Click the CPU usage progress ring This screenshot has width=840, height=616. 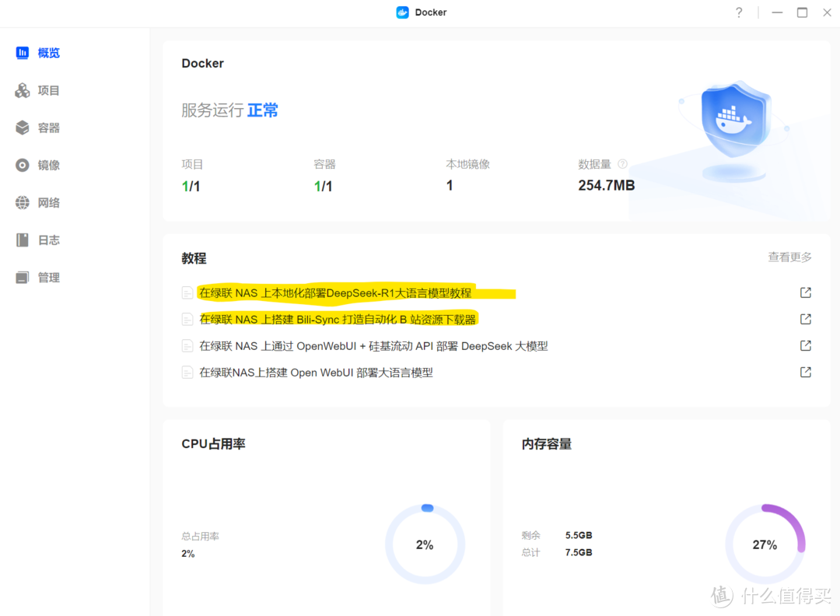pyautogui.click(x=425, y=544)
